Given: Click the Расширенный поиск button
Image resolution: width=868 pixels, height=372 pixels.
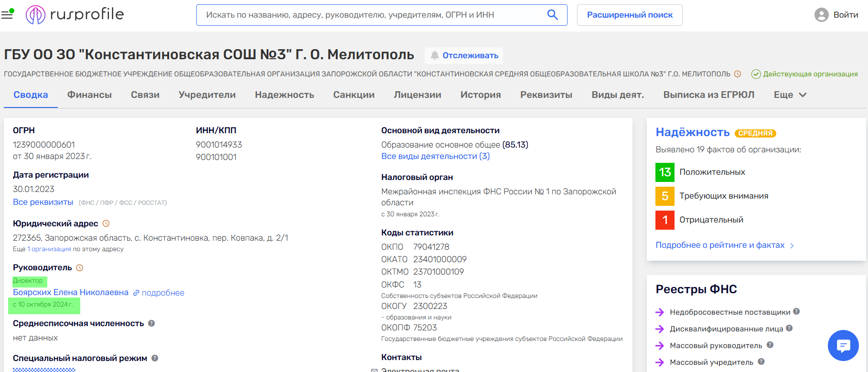Looking at the screenshot, I should tap(629, 15).
